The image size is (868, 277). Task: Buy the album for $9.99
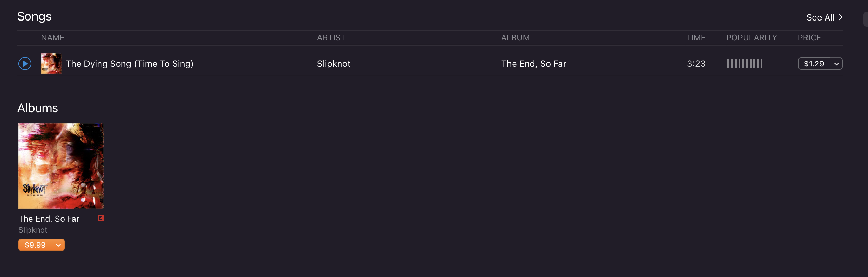tap(35, 245)
